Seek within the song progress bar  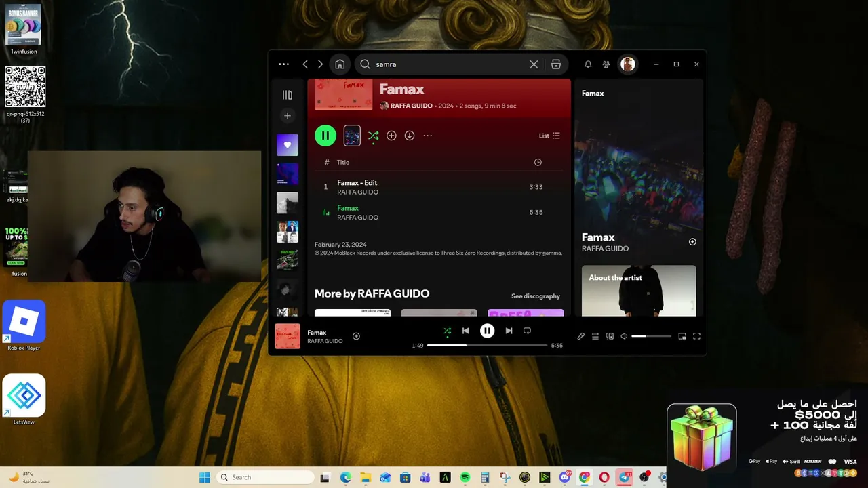(487, 345)
